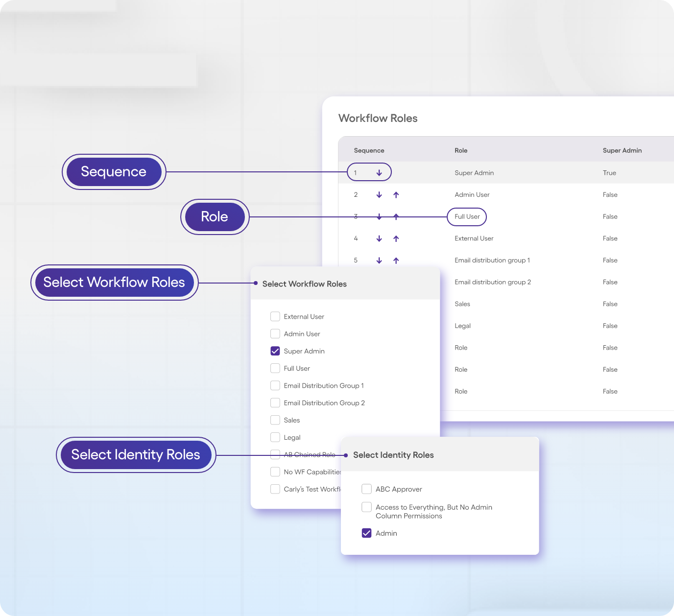Move Super Admin down with sequence 1 arrow

coord(379,173)
